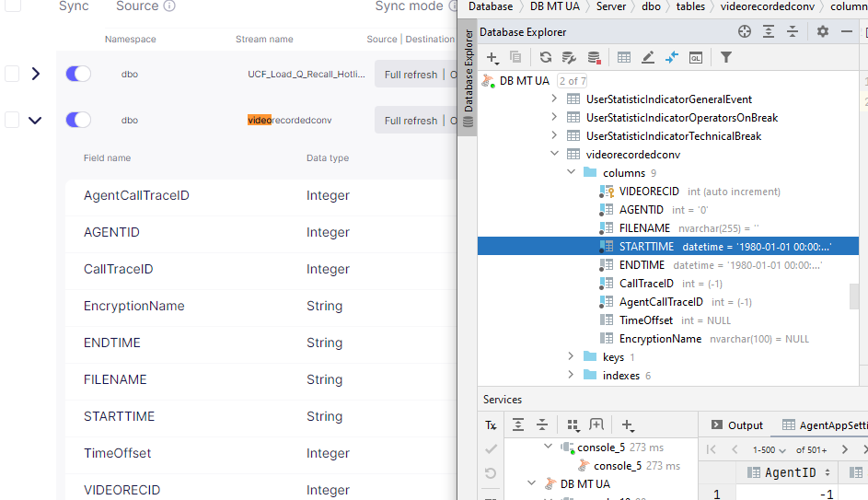Image resolution: width=868 pixels, height=500 pixels.
Task: Refresh the database with the refresh icon
Action: (x=545, y=57)
